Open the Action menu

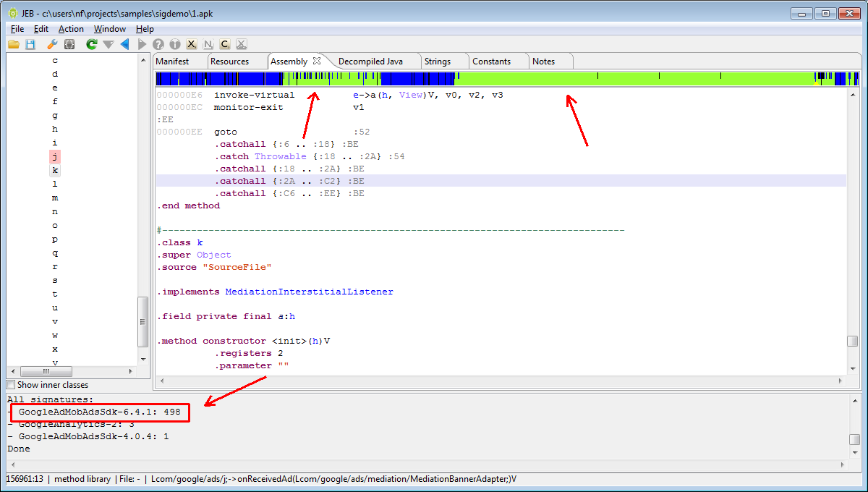71,28
